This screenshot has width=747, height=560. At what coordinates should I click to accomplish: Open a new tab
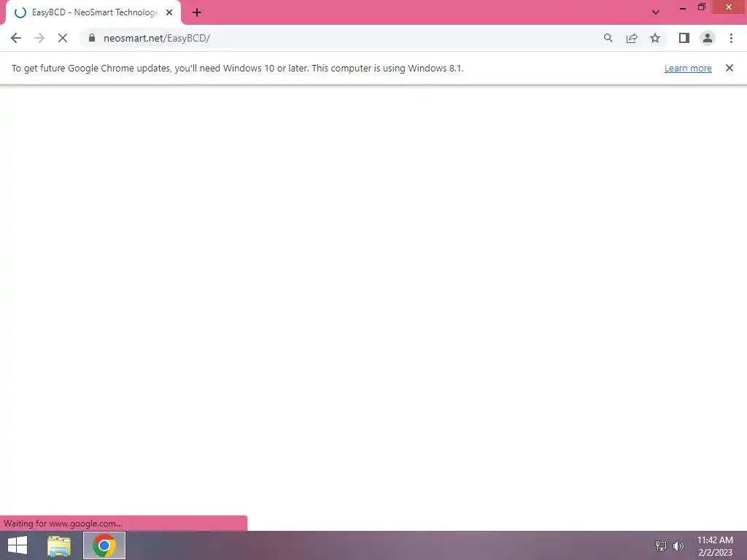click(x=197, y=12)
